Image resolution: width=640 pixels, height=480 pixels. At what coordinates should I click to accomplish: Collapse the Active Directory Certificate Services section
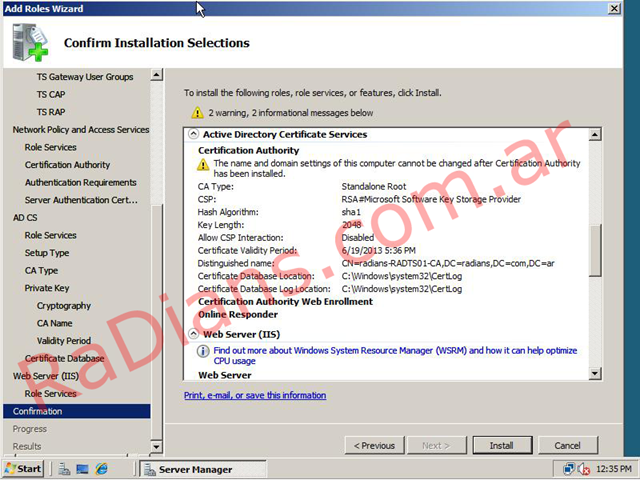(192, 134)
